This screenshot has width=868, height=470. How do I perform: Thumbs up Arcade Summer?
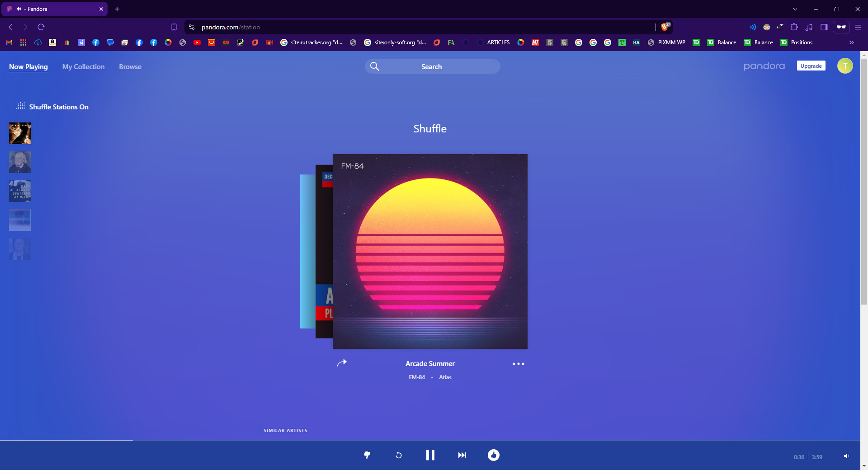click(493, 455)
